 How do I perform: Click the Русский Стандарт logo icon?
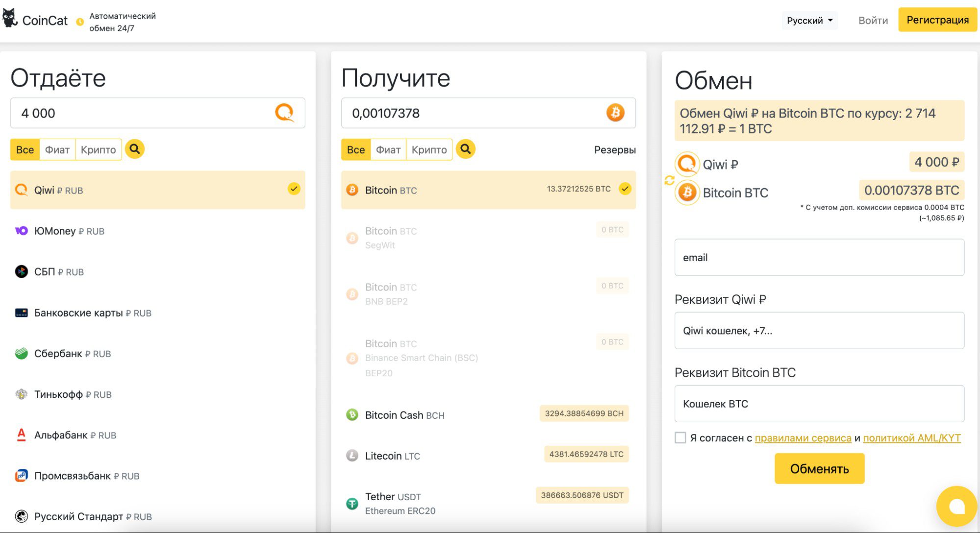[x=21, y=516]
